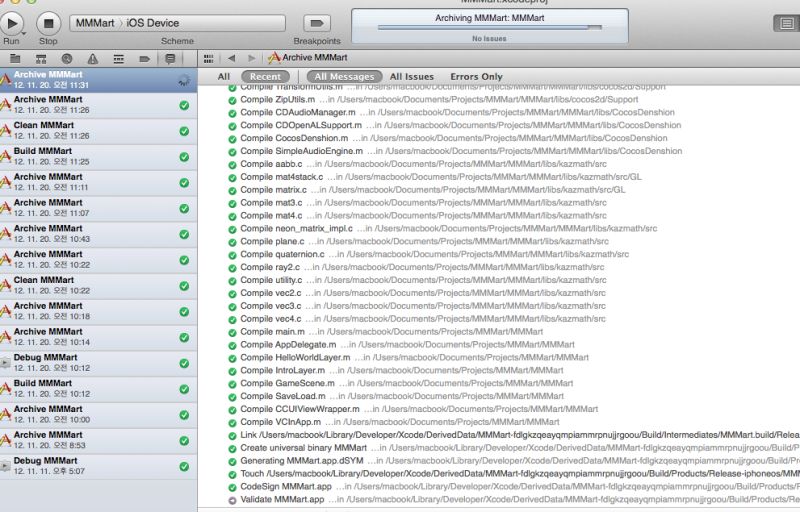Select Archive MMMart 11:07 log entry
The image size is (800, 512).
point(98,208)
